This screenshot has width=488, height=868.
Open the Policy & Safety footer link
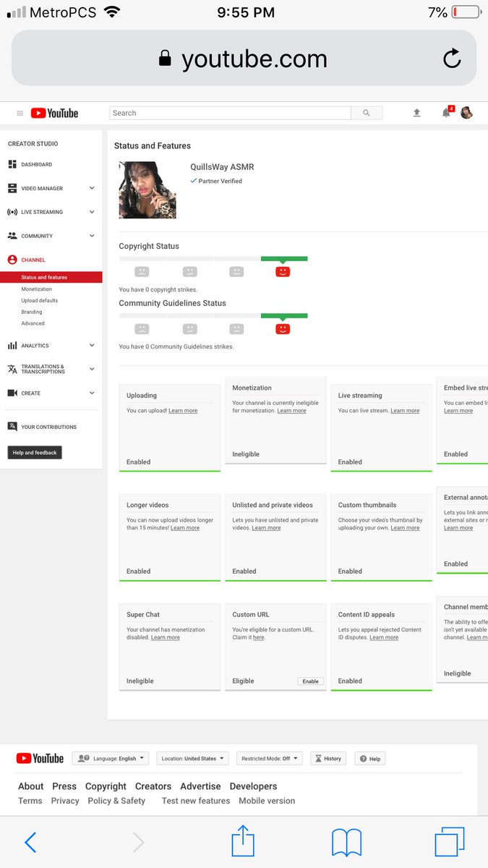coord(116,801)
